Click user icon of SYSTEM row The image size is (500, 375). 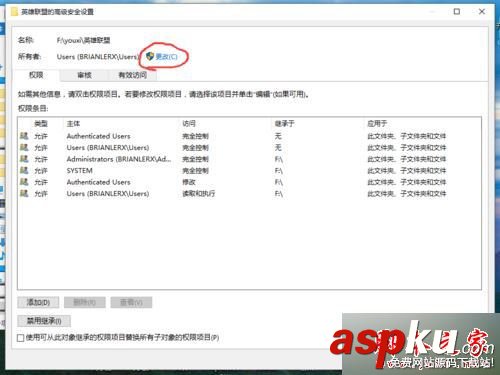24,170
